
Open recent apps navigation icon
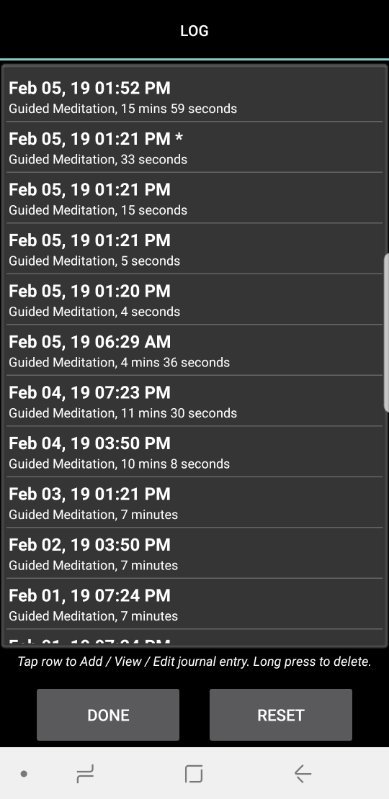[x=85, y=775]
